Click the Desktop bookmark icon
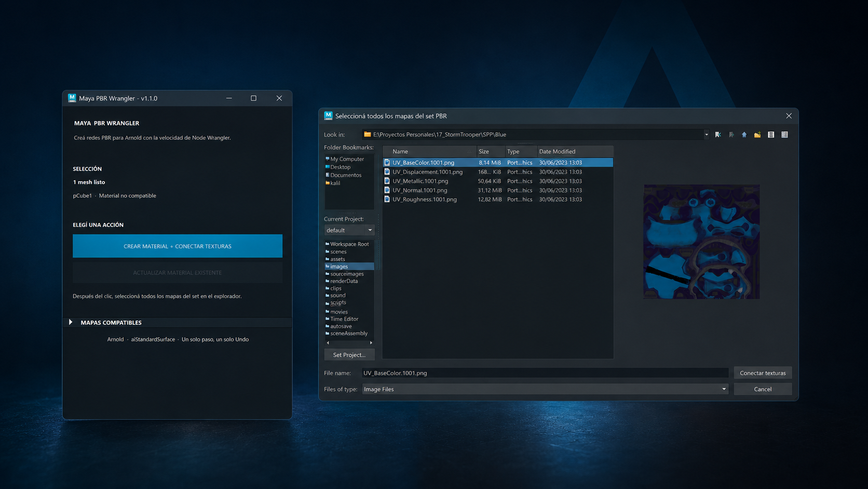The image size is (868, 489). (327, 167)
